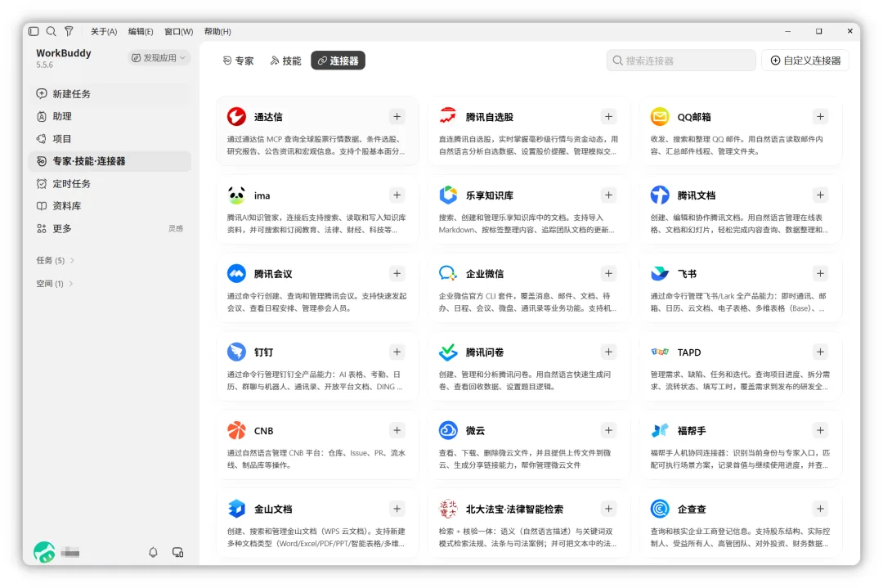883x588 pixels.
Task: Open the search magnifier in title bar
Action: click(52, 32)
